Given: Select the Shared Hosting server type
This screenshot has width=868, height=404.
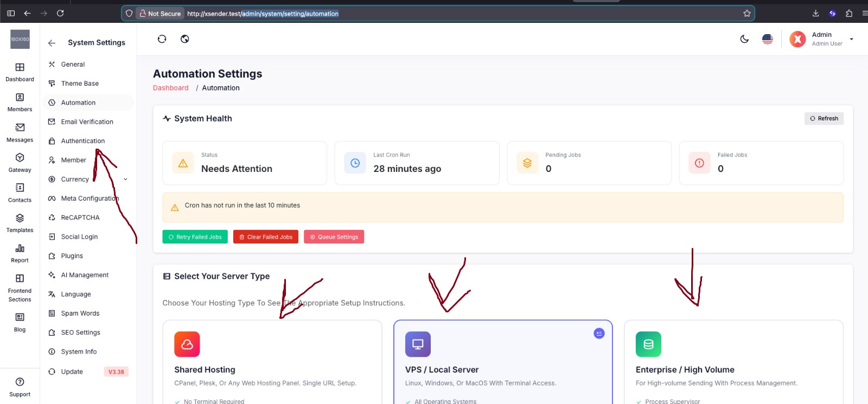Looking at the screenshot, I should 272,361.
